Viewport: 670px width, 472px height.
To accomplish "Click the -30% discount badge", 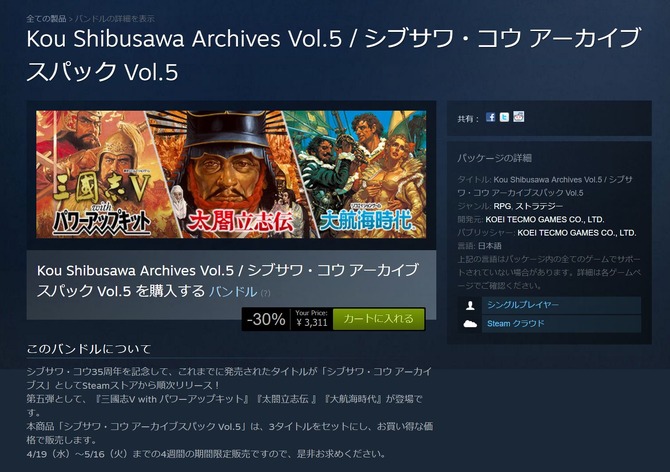I will pos(266,319).
